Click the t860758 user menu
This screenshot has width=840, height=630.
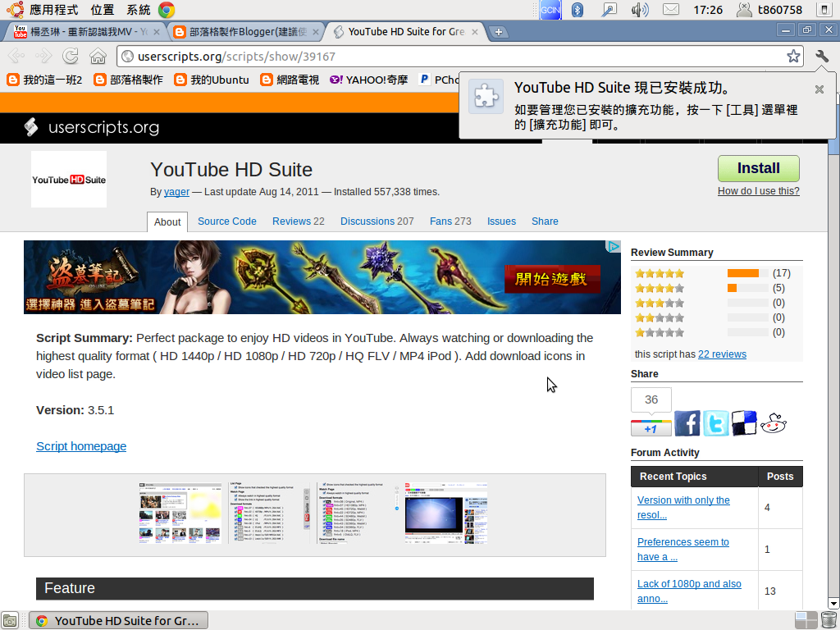point(769,10)
